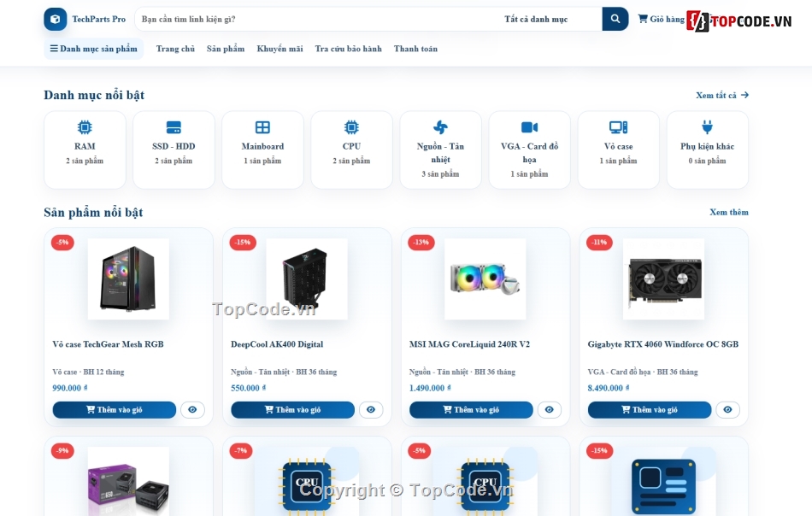This screenshot has width=812, height=516.
Task: Click the DeepCool AK400 Digital title
Action: pyautogui.click(x=277, y=344)
